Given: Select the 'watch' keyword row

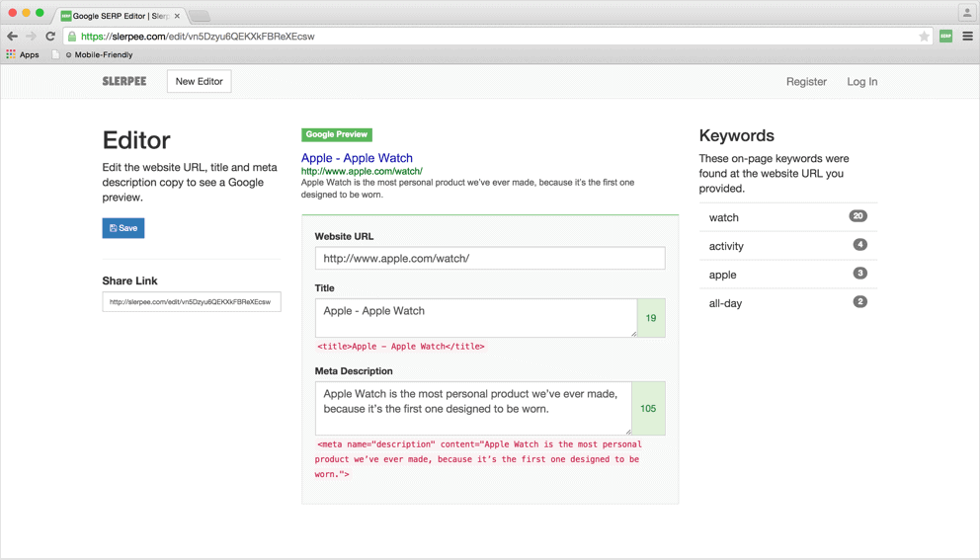Looking at the screenshot, I should [x=788, y=217].
